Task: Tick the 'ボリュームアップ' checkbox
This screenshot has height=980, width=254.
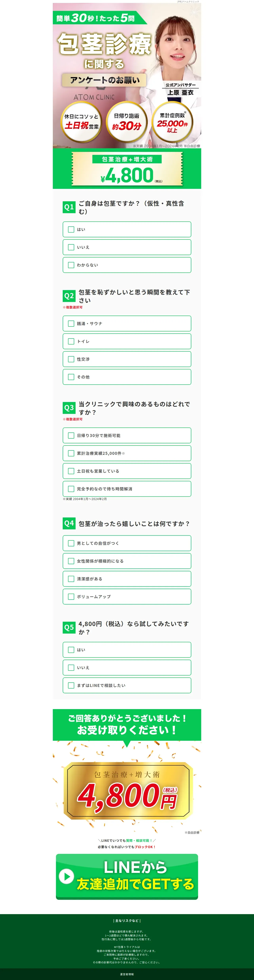Action: [71, 597]
